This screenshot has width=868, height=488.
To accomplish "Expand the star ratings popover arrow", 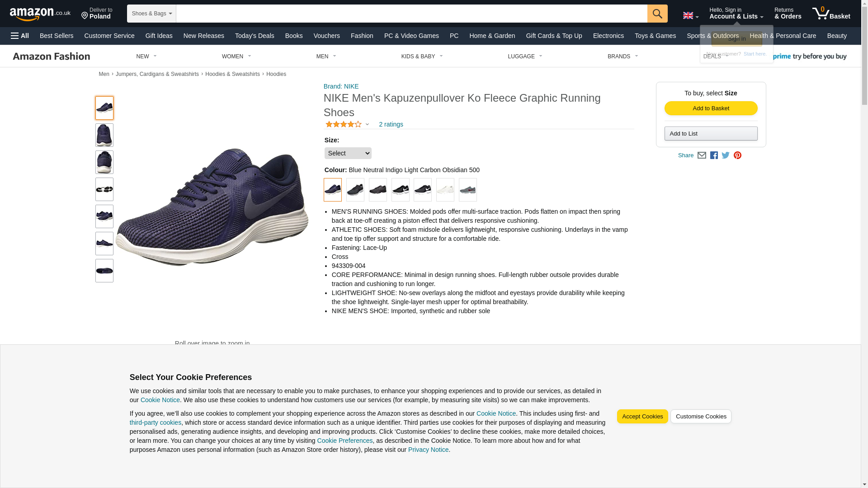I will 367,124.
